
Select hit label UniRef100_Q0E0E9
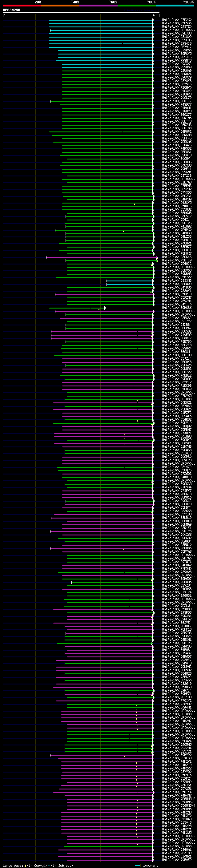tap(177, 860)
